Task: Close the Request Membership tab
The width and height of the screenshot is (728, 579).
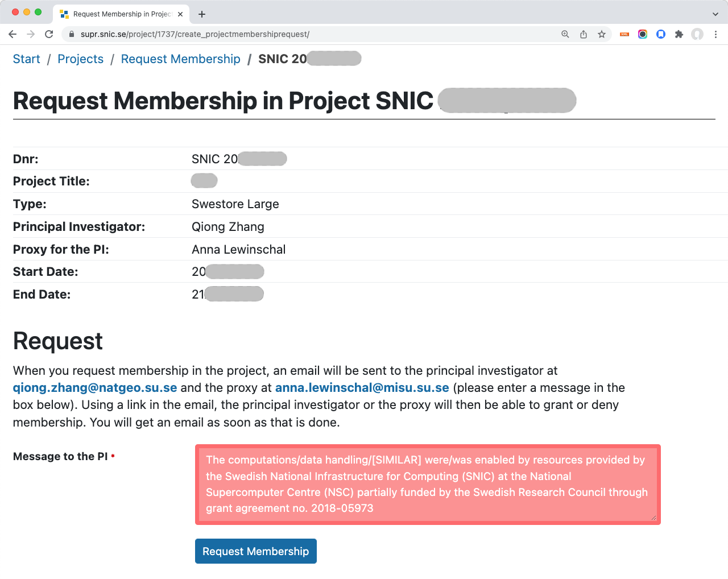Action: coord(180,14)
